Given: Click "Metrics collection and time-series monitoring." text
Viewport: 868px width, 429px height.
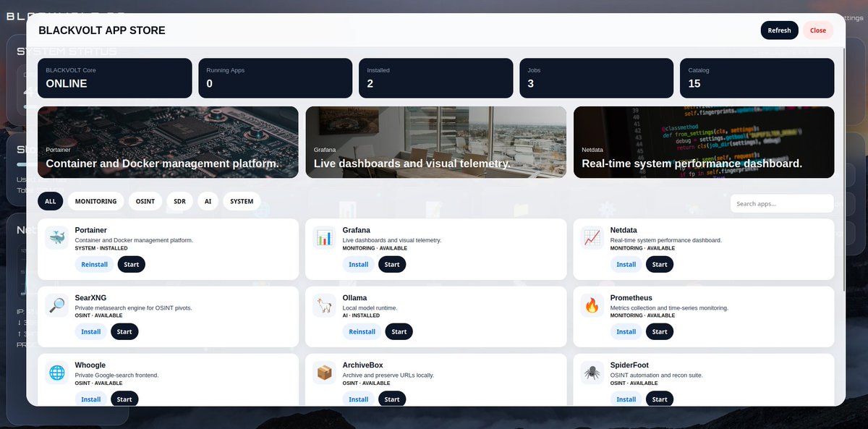Looking at the screenshot, I should click(x=669, y=307).
